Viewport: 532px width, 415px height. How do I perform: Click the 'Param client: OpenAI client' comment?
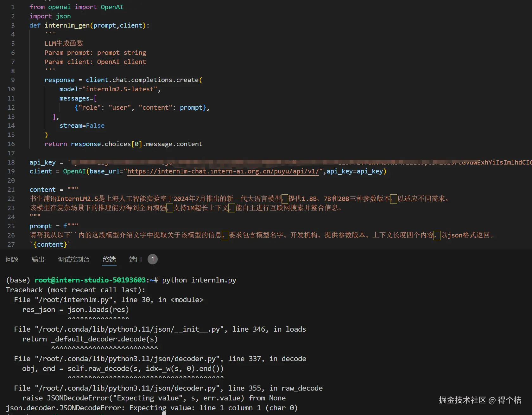pos(95,62)
